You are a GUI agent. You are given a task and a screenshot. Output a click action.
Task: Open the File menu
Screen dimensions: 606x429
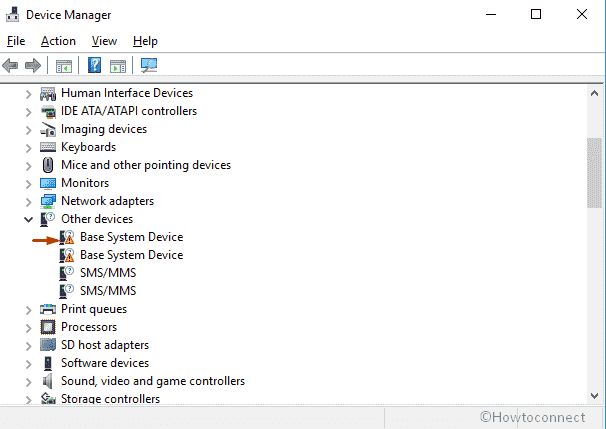click(x=16, y=41)
